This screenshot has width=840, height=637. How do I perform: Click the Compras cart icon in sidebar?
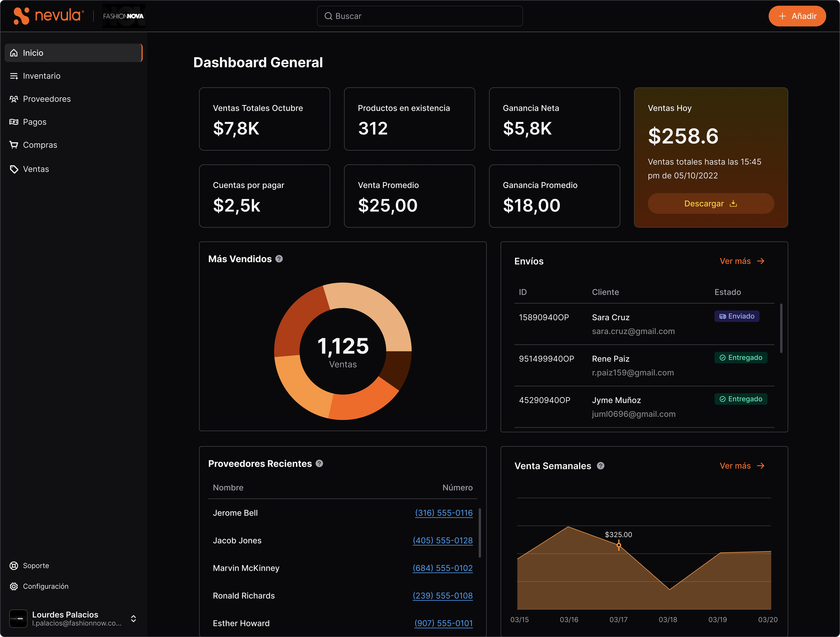point(14,145)
